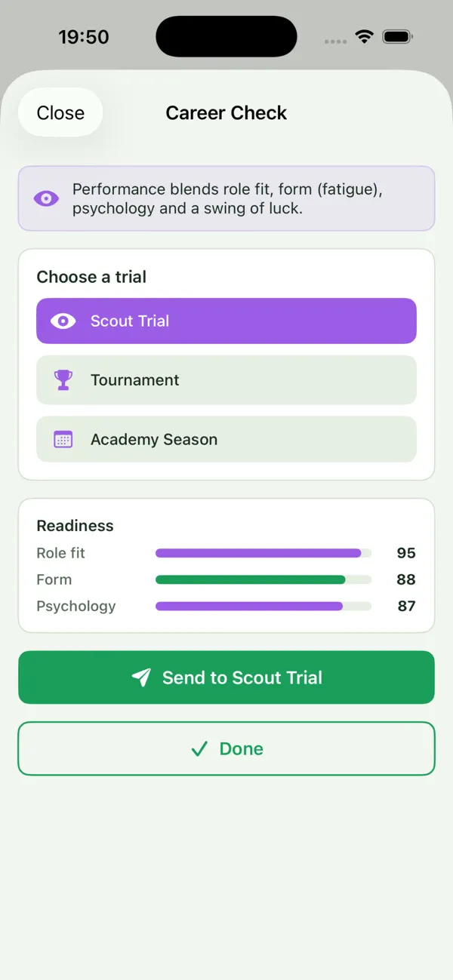Viewport: 453px width, 980px height.
Task: Click the Psychology readiness bar
Action: (263, 606)
